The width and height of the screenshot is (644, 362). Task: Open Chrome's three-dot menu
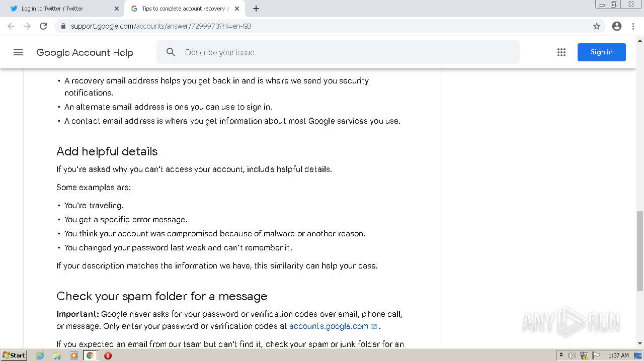(633, 26)
